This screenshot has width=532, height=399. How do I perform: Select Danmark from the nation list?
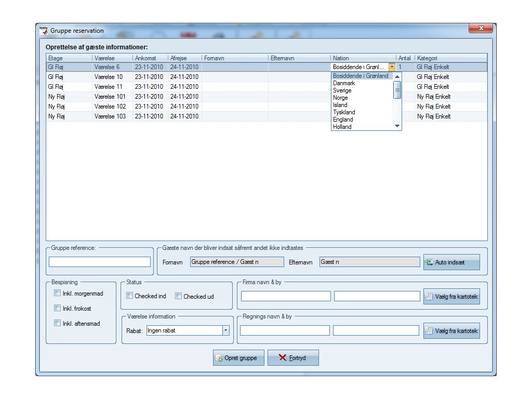pyautogui.click(x=344, y=83)
